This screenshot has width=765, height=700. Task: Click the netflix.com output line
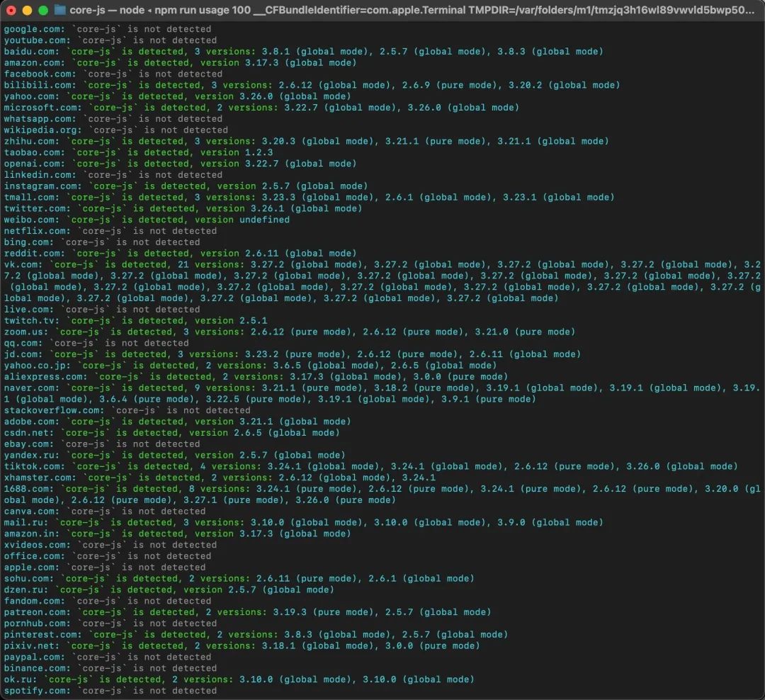pos(110,232)
